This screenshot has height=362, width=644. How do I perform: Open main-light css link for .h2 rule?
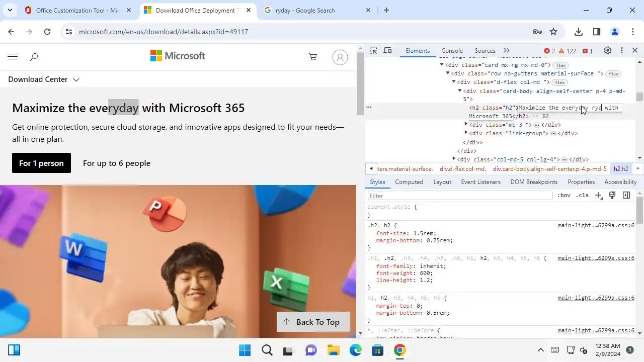(x=596, y=225)
